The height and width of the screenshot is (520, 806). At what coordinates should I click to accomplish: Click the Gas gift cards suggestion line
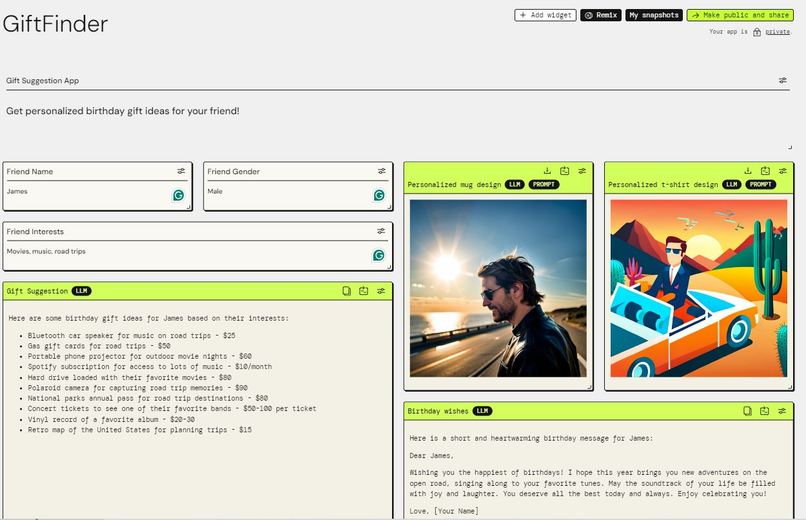(99, 346)
